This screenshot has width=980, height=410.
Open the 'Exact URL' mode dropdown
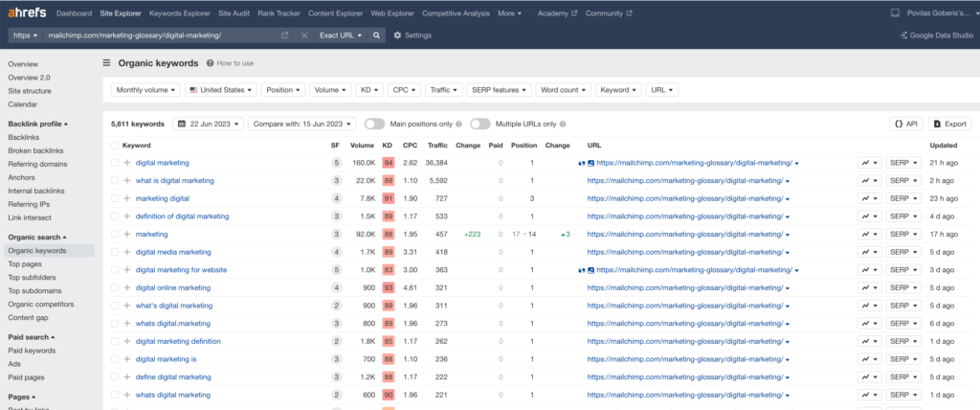(x=340, y=35)
